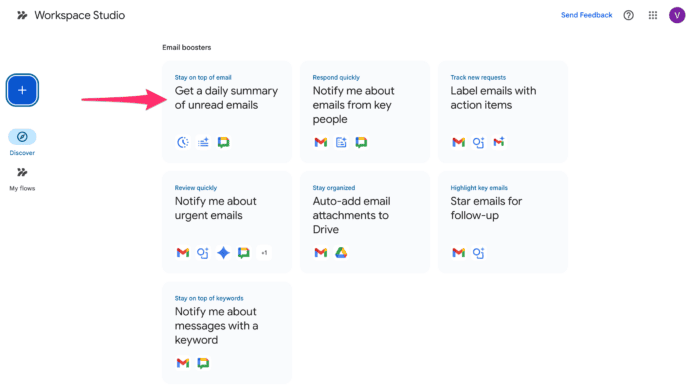The width and height of the screenshot is (694, 392).
Task: Open 'Notify me about urgent emails' card
Action: tap(227, 222)
